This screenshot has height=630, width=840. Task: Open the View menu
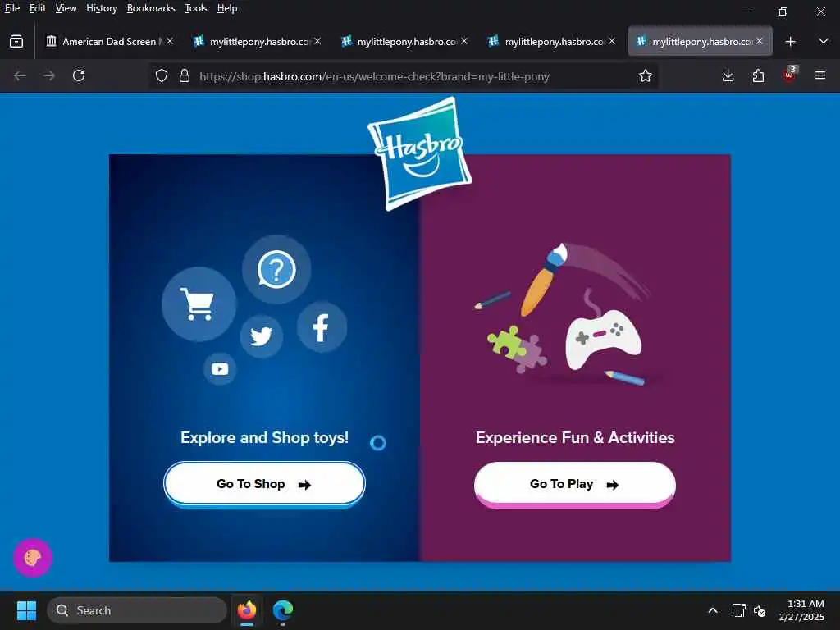pos(66,8)
